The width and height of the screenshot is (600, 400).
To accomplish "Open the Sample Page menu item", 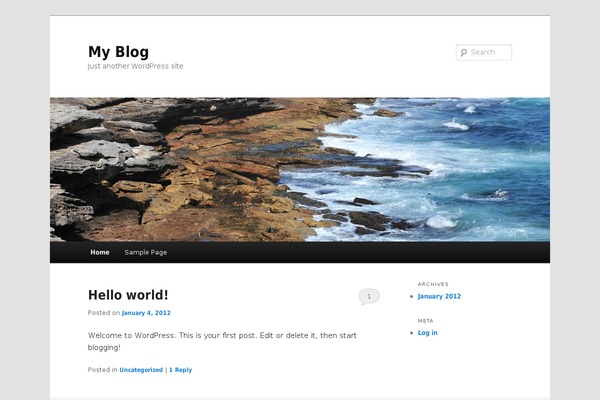I will pyautogui.click(x=145, y=252).
